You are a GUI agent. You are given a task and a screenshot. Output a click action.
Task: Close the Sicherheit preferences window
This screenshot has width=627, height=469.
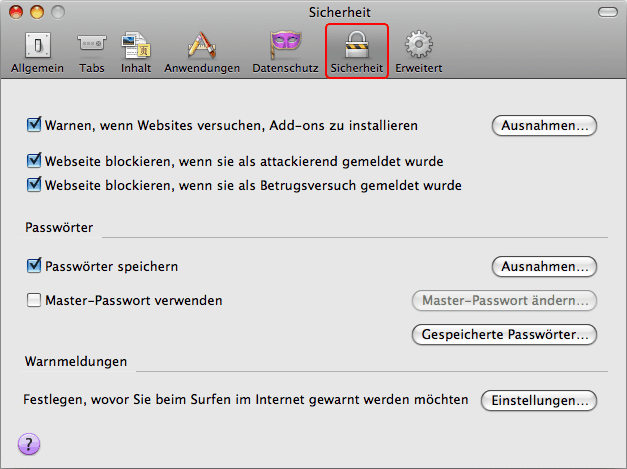[x=12, y=12]
